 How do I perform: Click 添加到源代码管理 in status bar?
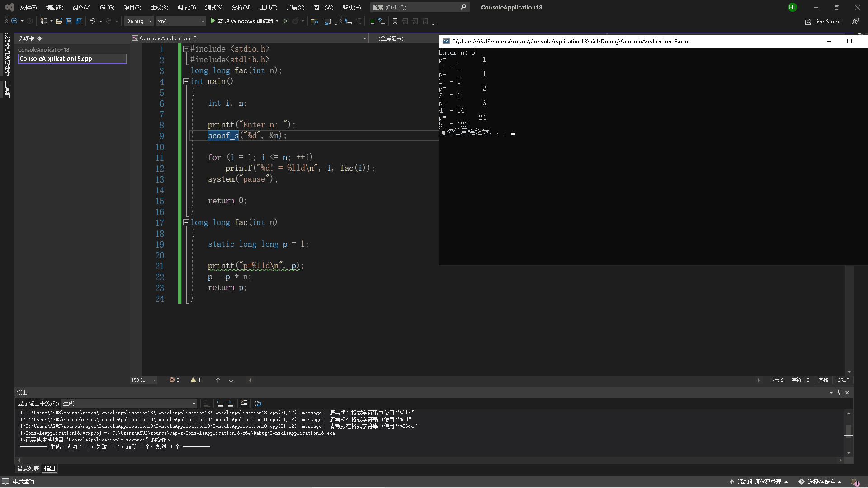759,482
